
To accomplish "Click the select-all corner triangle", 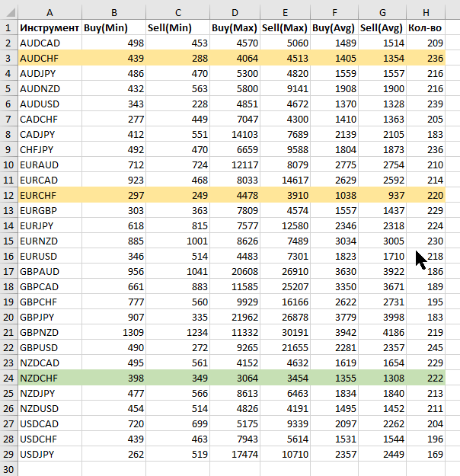I will (x=9, y=12).
